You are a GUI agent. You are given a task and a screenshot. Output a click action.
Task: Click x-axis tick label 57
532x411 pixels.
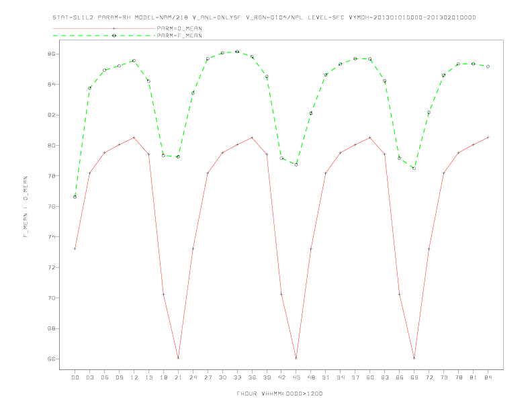(355, 377)
